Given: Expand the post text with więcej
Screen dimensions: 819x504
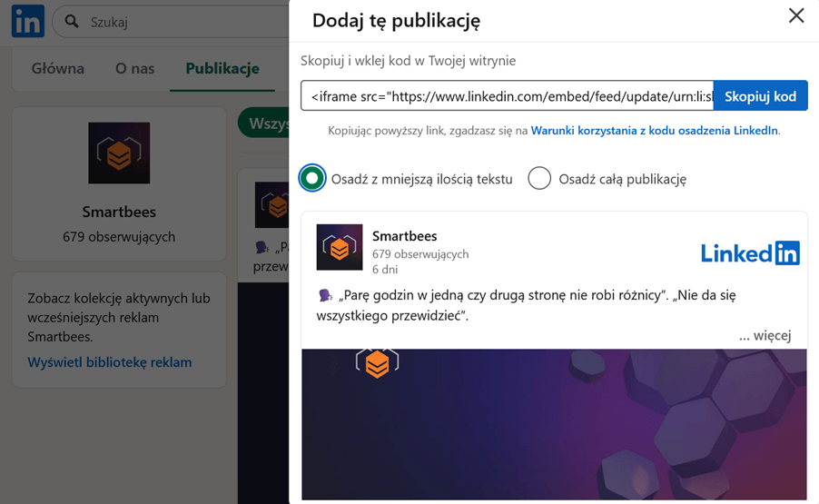Looking at the screenshot, I should pos(765,335).
